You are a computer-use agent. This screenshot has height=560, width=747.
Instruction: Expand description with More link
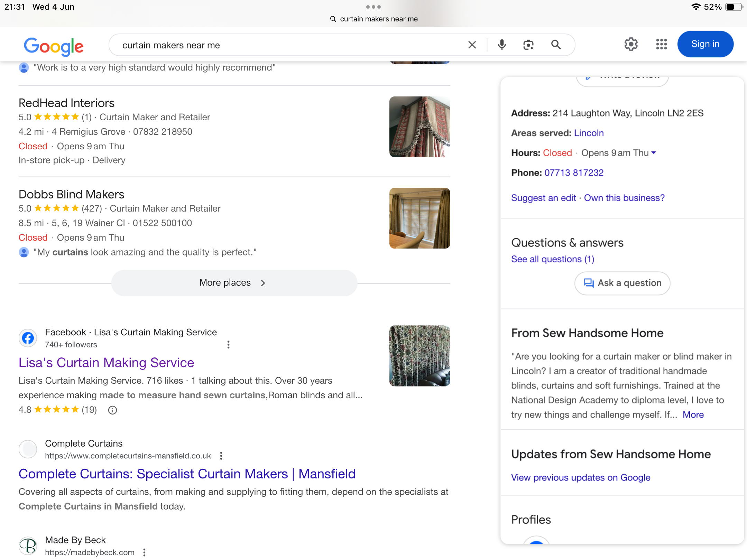pyautogui.click(x=693, y=415)
